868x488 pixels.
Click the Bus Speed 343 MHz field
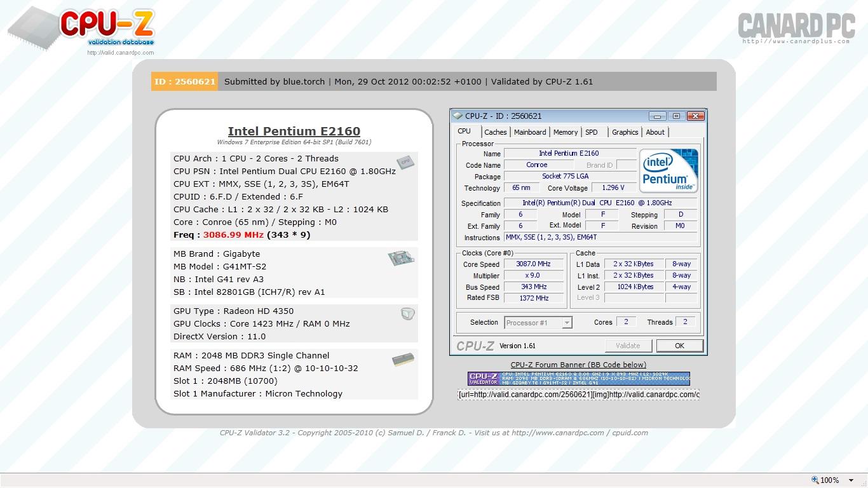(533, 287)
